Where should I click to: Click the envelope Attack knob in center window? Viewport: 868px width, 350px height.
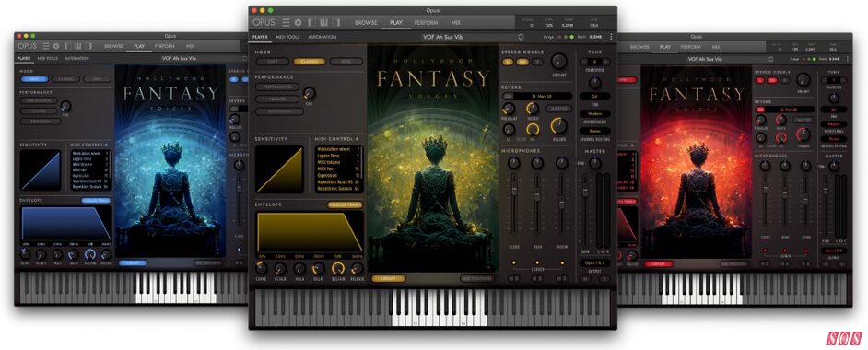click(x=280, y=268)
